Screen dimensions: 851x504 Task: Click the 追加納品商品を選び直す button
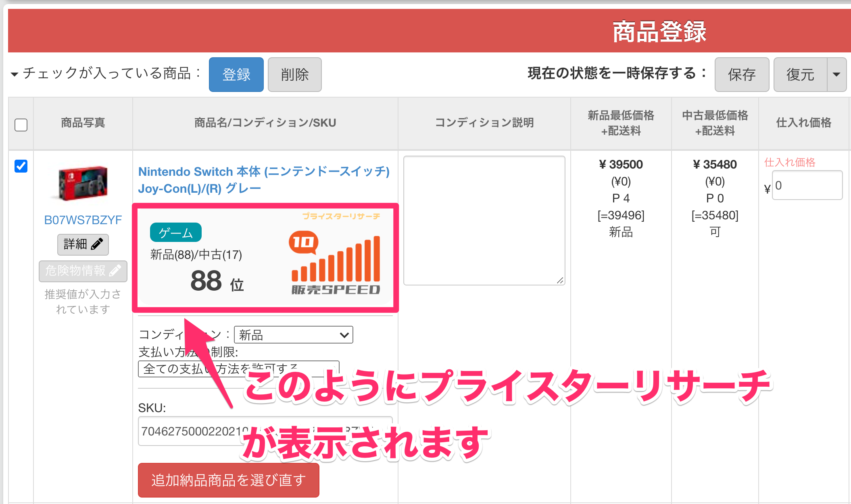pos(228,480)
